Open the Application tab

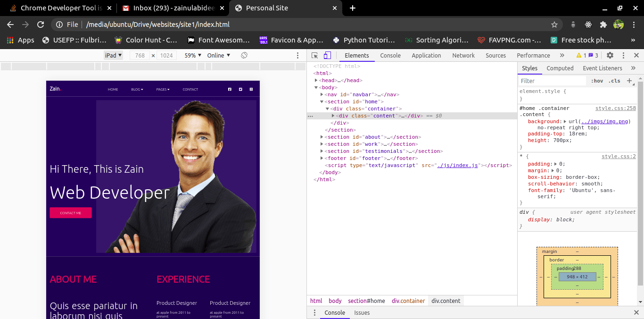[x=426, y=55]
